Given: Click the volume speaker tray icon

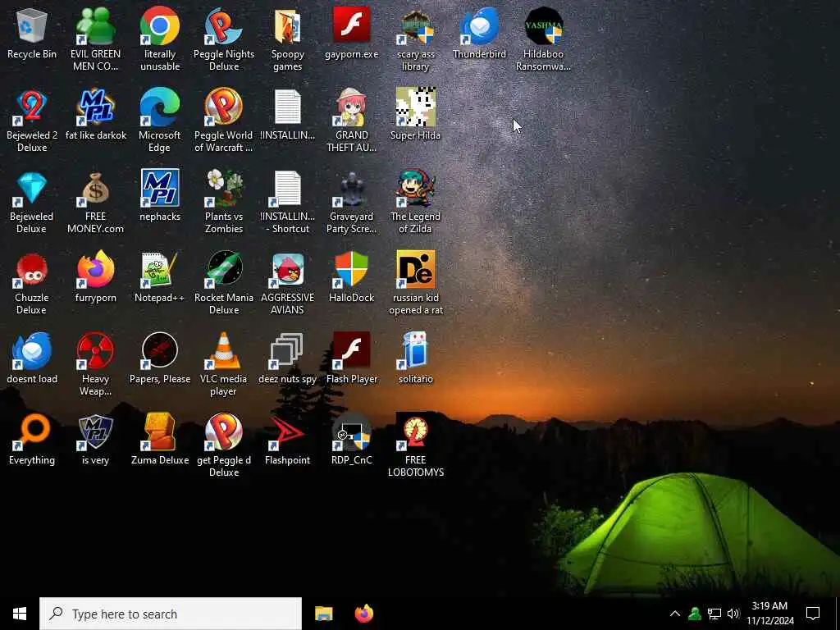Looking at the screenshot, I should point(733,614).
